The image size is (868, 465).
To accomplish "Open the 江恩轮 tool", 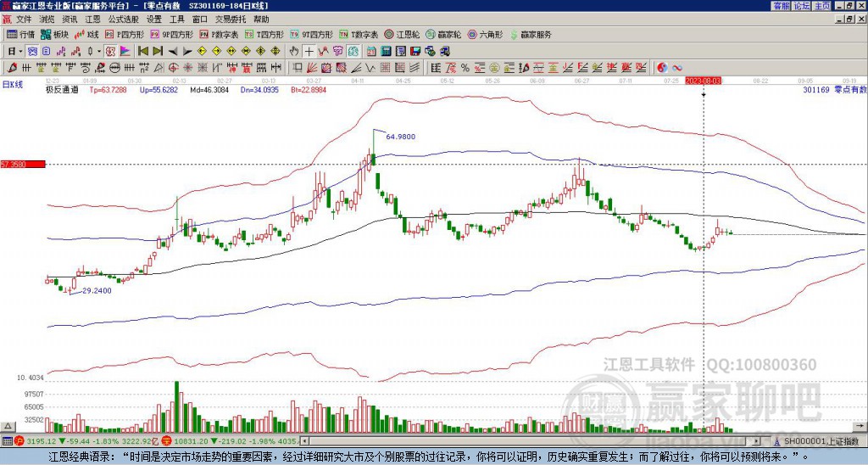I will pyautogui.click(x=402, y=34).
